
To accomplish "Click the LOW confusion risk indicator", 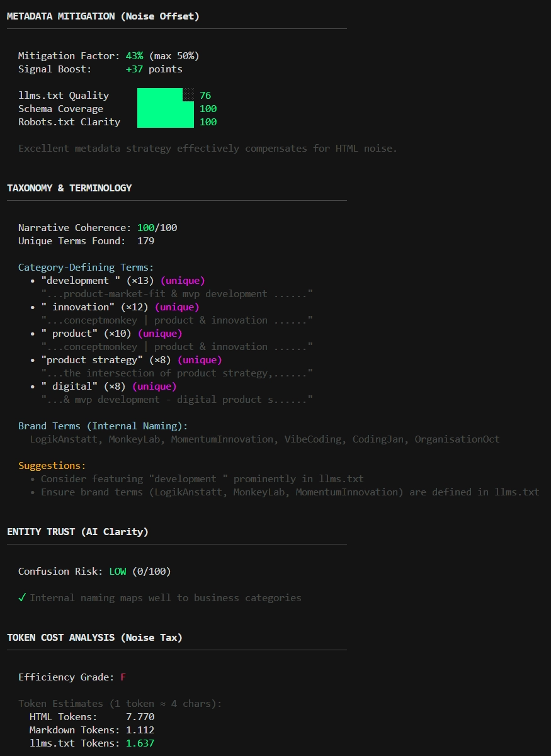I will pyautogui.click(x=118, y=571).
